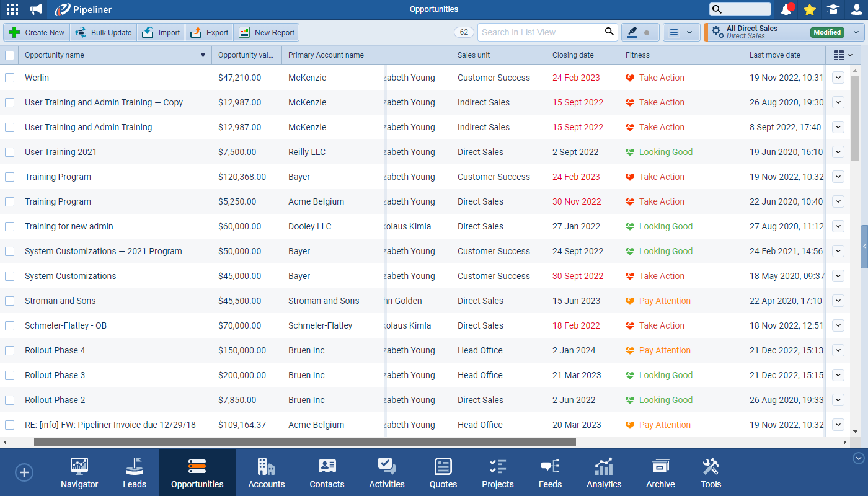Expand the All Direct Sales filter dropdown
868x496 pixels.
[856, 32]
